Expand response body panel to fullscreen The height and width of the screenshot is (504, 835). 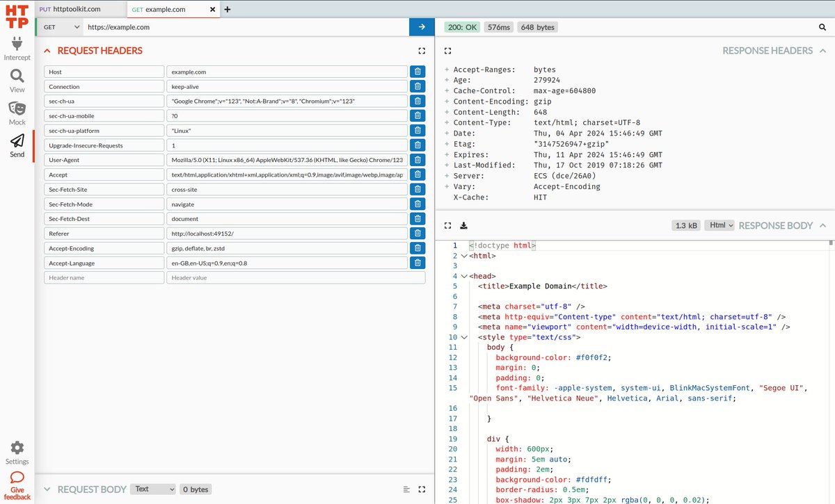pos(447,225)
